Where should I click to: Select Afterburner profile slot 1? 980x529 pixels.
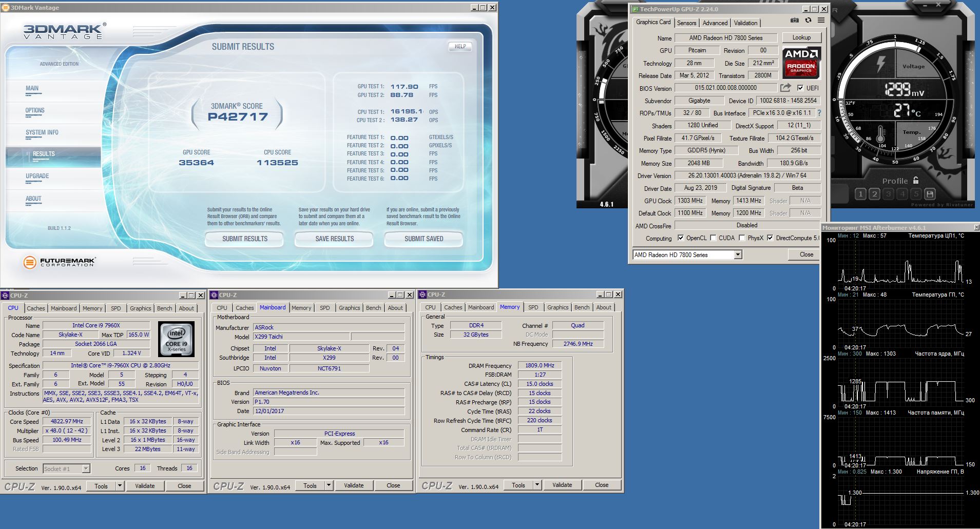pos(861,194)
